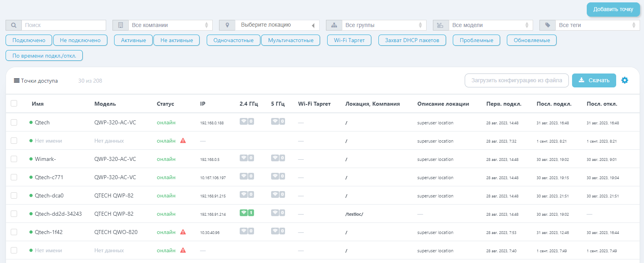Open table settings gear icon
Viewport: 644px width, 263px height.
coord(625,80)
